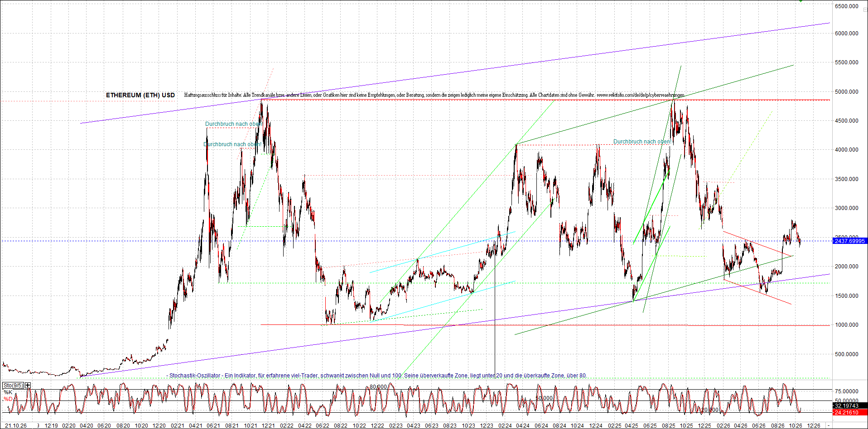Image resolution: width=868 pixels, height=429 pixels.
Task: Click the 20.000 level label in the stochastic panel
Action: click(710, 410)
